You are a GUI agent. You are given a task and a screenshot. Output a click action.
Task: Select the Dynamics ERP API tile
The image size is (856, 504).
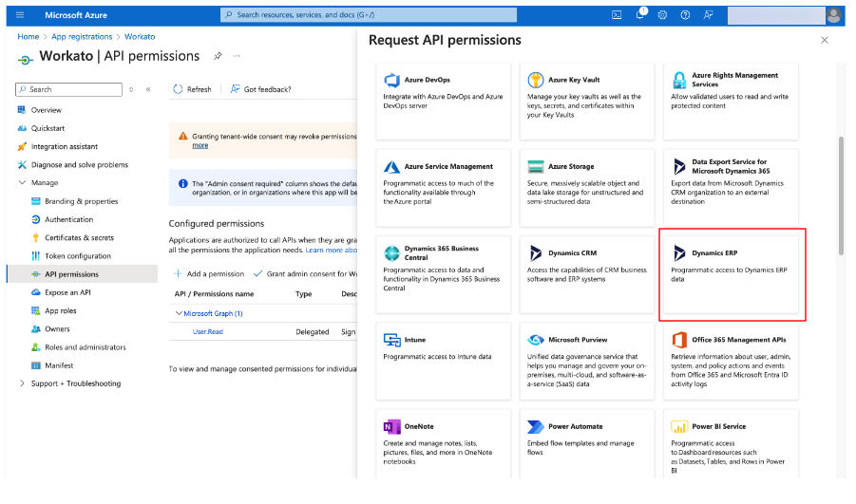pyautogui.click(x=732, y=274)
